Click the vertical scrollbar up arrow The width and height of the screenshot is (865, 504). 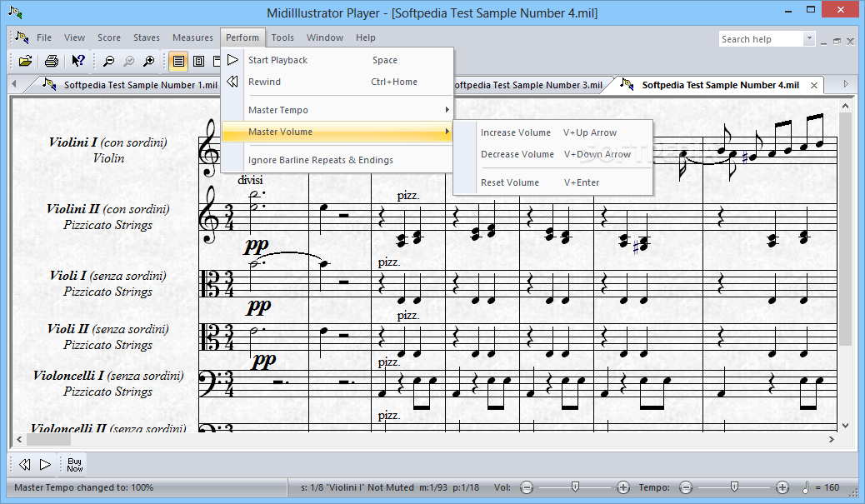[845, 106]
